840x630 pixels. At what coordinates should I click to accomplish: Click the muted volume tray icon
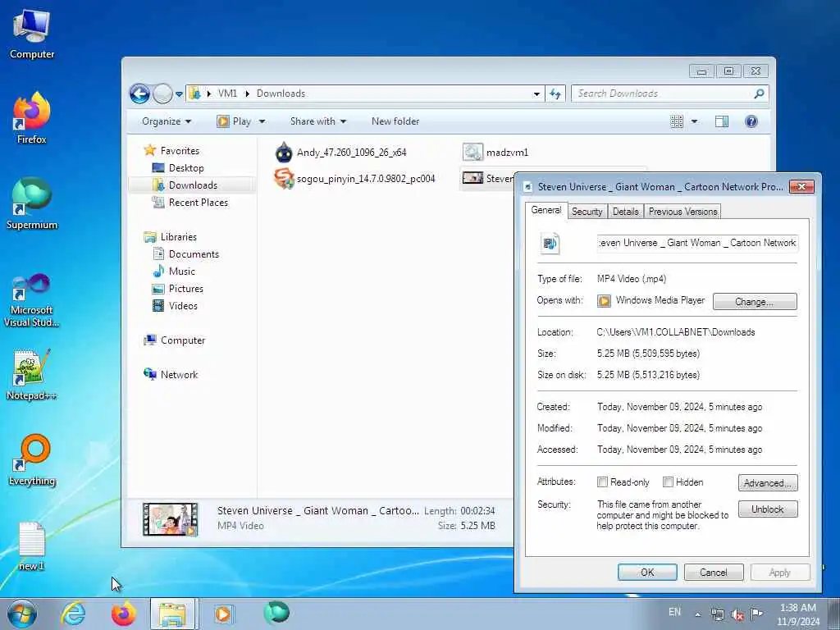pos(737,615)
